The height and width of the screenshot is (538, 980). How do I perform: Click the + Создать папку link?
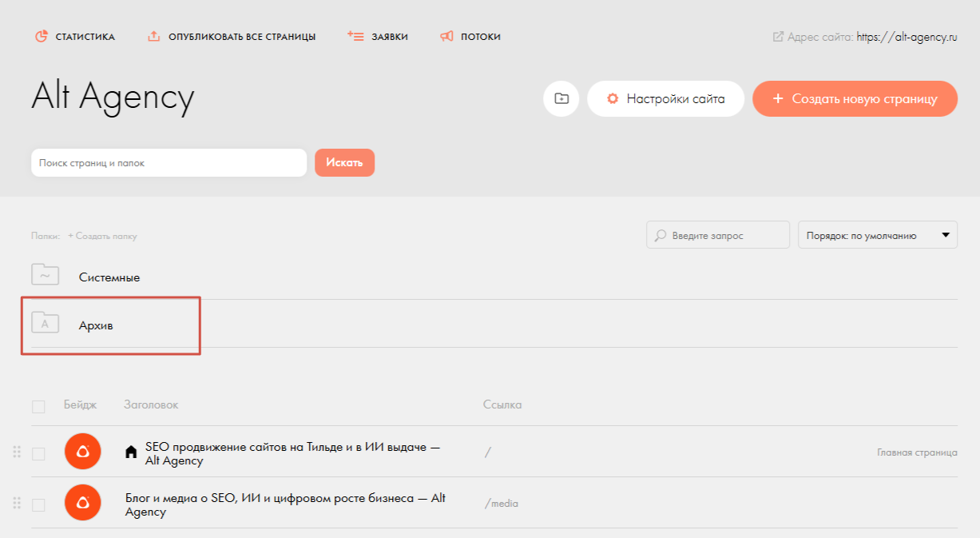click(x=102, y=236)
